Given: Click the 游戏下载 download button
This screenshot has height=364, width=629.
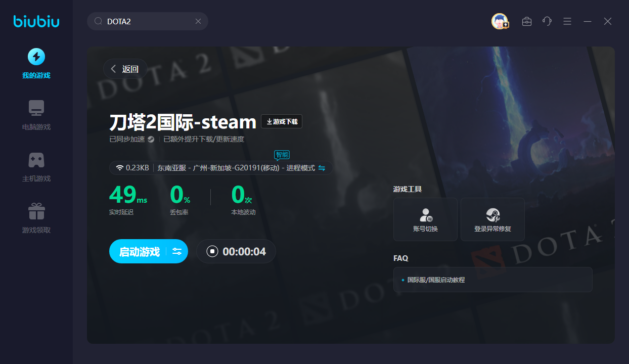Looking at the screenshot, I should (282, 121).
